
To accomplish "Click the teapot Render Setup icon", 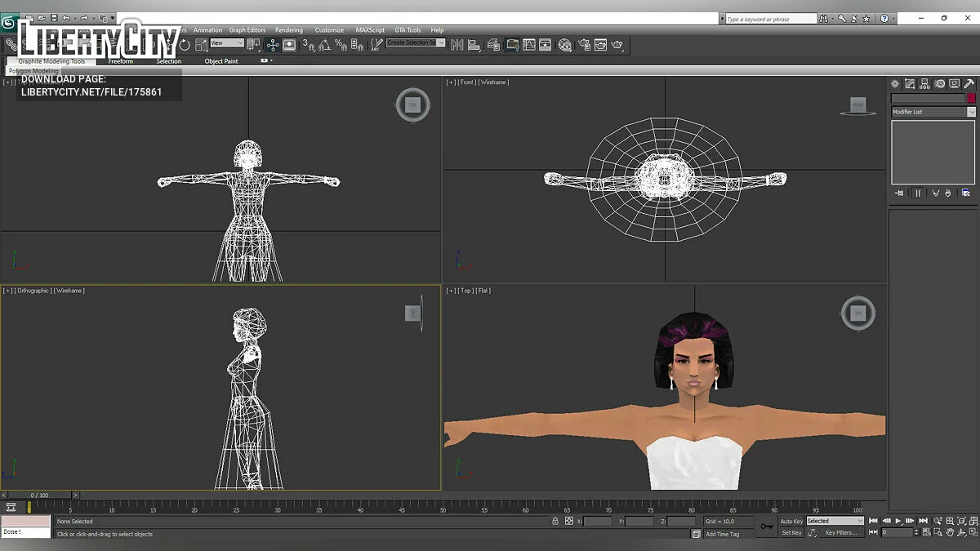I will coord(584,45).
